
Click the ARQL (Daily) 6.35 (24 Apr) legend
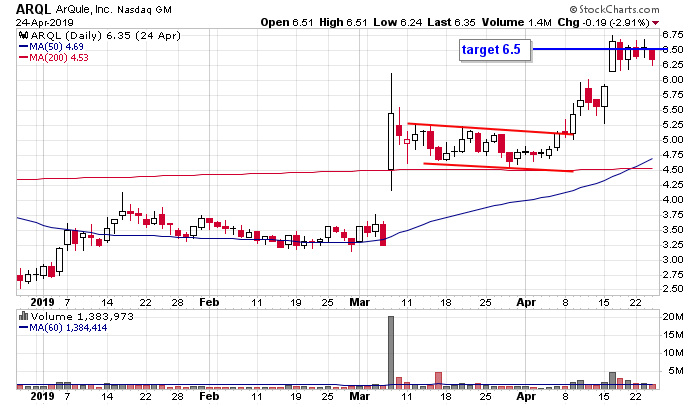pyautogui.click(x=105, y=35)
